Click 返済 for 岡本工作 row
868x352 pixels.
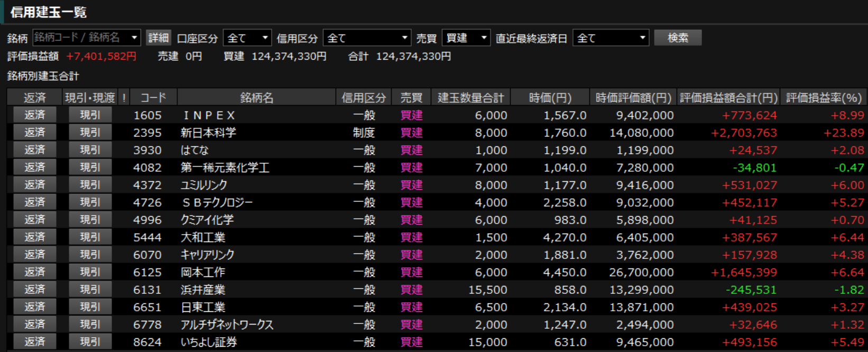(35, 272)
